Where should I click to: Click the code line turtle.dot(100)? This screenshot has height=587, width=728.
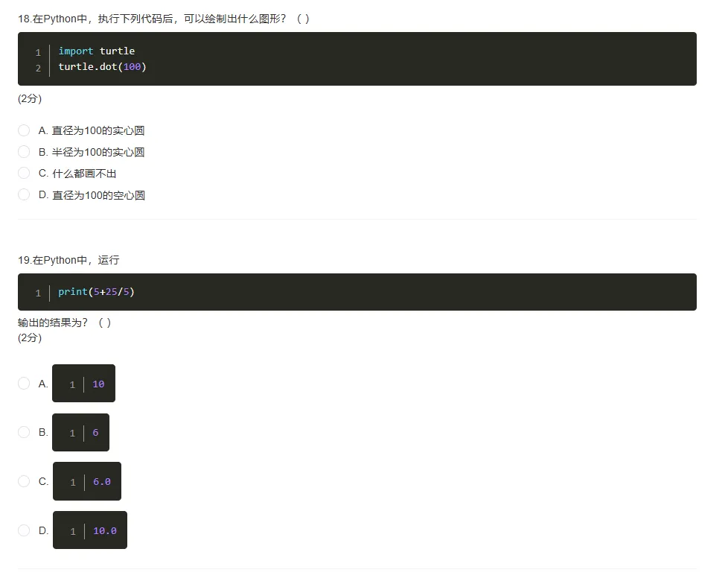coord(102,67)
